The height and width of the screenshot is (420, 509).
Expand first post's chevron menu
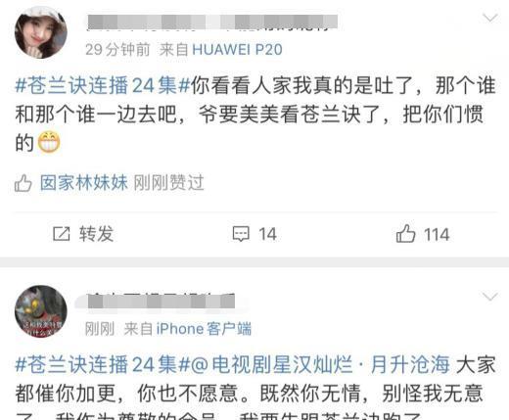[x=490, y=18]
